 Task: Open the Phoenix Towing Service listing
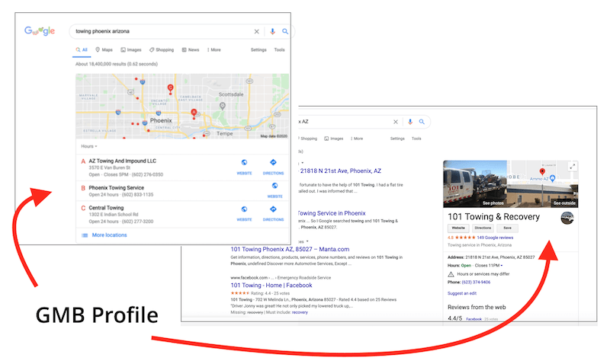(117, 187)
